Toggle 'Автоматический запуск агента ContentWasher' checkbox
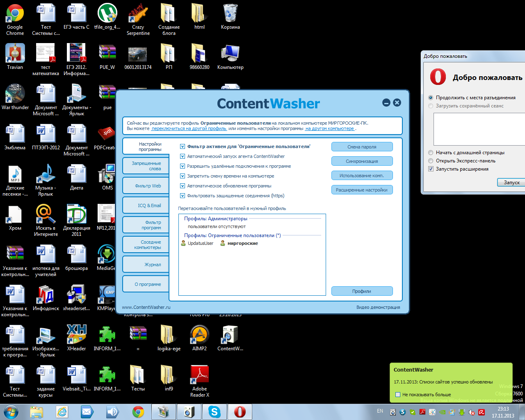This screenshot has width=525, height=420. click(x=183, y=156)
